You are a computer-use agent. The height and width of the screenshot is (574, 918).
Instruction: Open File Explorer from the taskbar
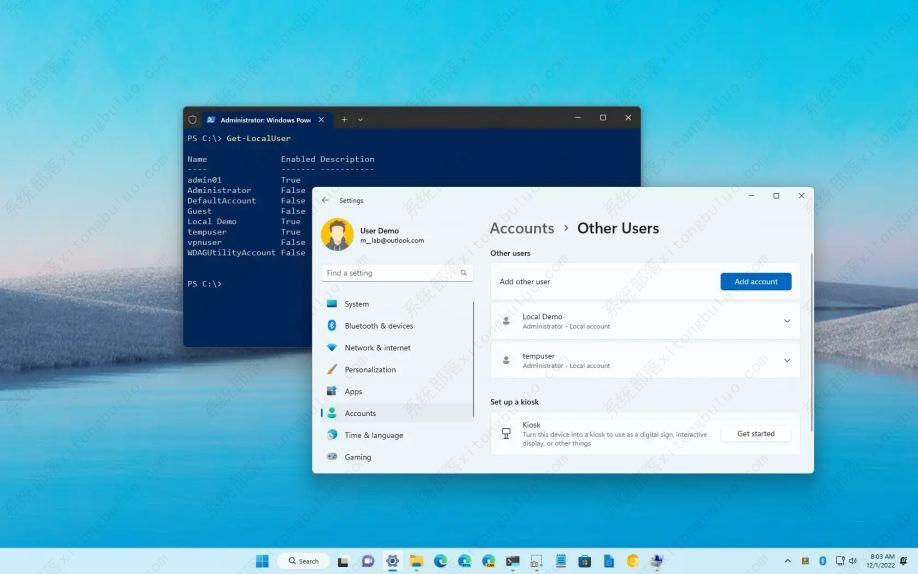416,561
